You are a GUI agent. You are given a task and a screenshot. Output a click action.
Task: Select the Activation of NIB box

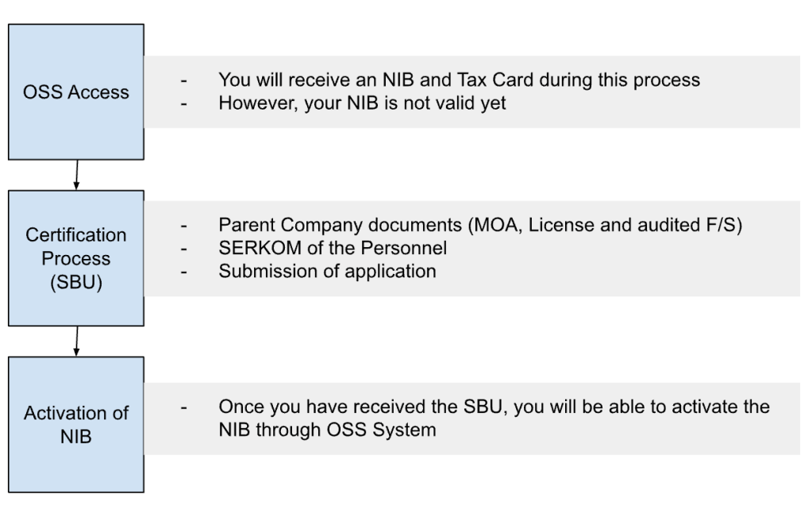76,424
